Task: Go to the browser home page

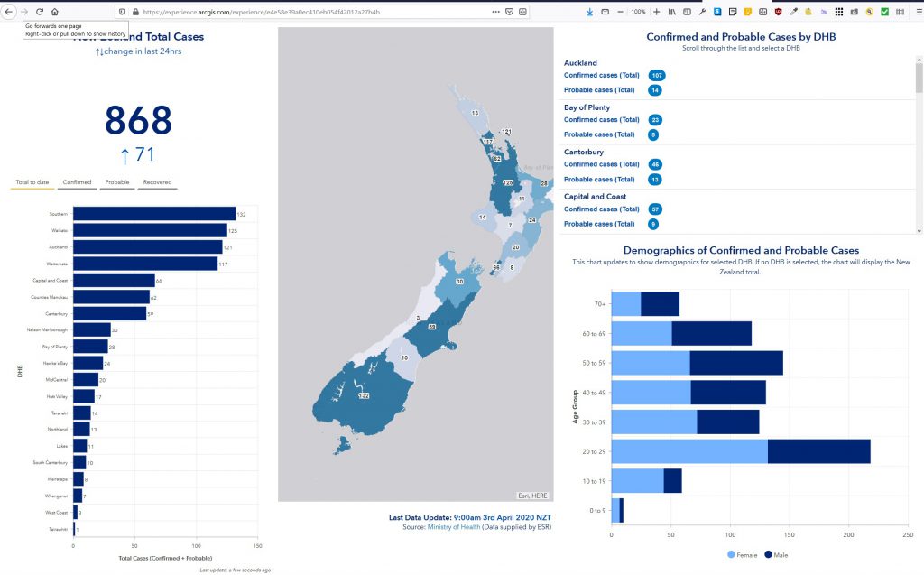Action: [x=55, y=12]
